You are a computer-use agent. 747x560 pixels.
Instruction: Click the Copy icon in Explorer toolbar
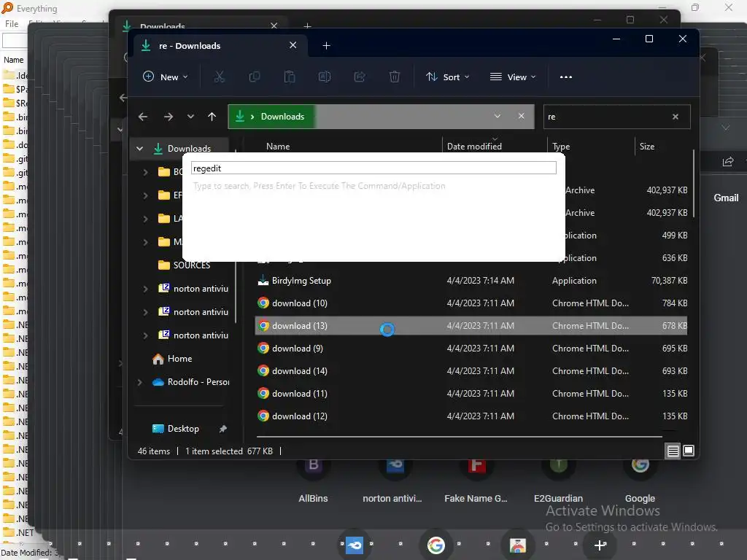[255, 77]
